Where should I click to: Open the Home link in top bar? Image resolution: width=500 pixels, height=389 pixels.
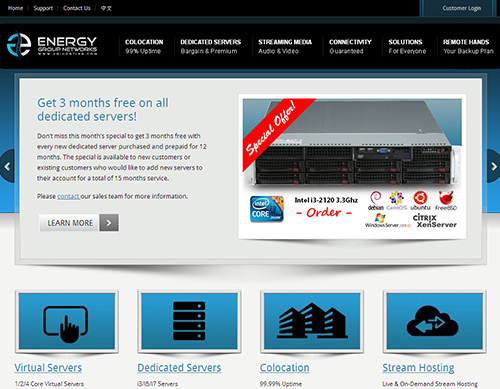[x=15, y=8]
